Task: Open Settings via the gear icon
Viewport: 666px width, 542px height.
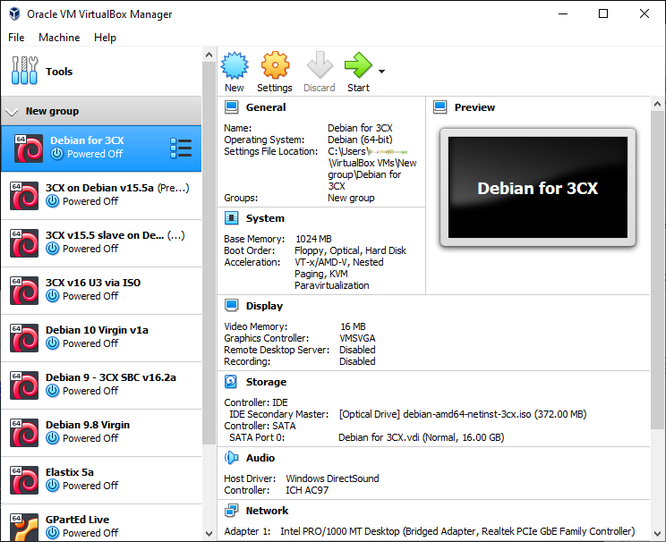Action: pos(275,65)
